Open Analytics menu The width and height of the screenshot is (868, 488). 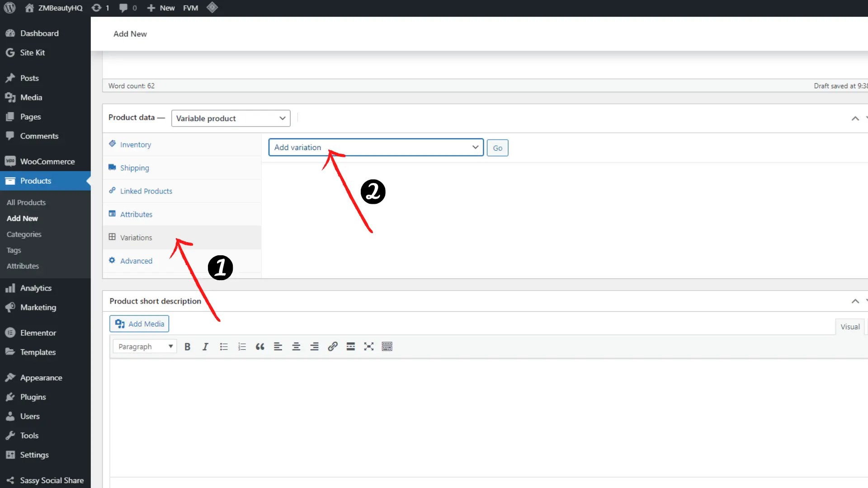[45, 288]
